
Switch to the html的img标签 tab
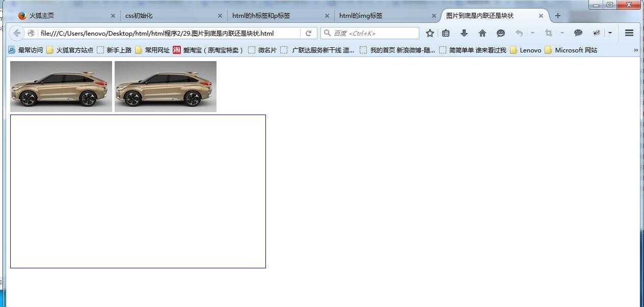click(388, 16)
